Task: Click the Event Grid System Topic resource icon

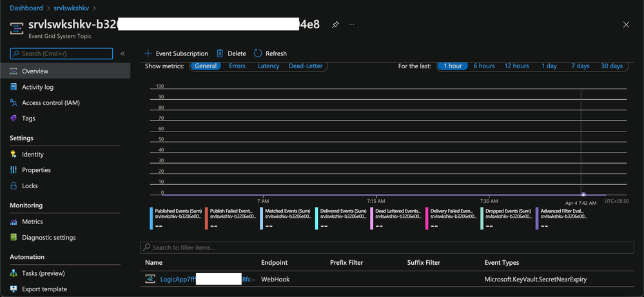Action: pyautogui.click(x=16, y=29)
